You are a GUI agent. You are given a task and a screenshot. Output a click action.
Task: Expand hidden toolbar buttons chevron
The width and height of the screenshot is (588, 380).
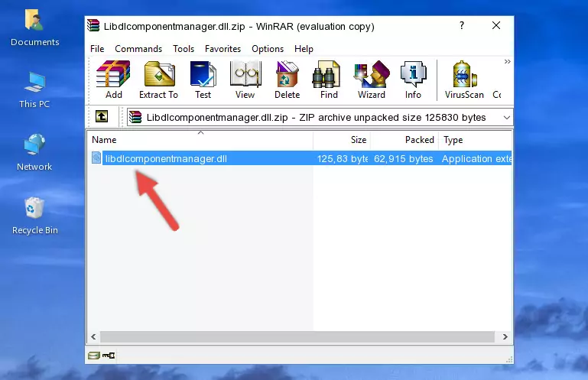(x=508, y=61)
